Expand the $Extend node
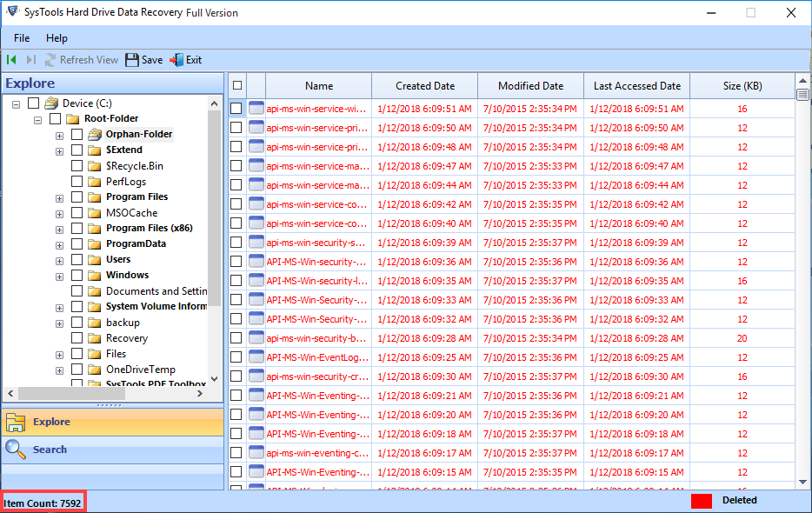 coord(60,152)
